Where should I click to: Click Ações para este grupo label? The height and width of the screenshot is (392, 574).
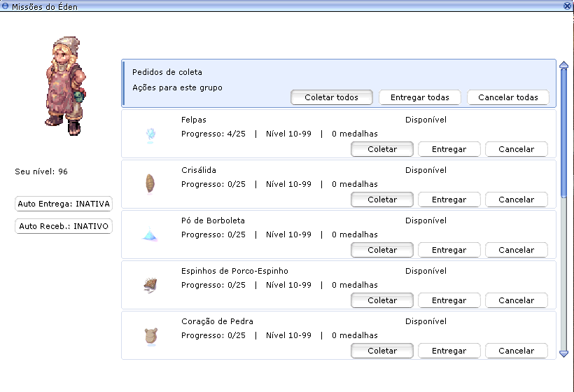tap(177, 87)
